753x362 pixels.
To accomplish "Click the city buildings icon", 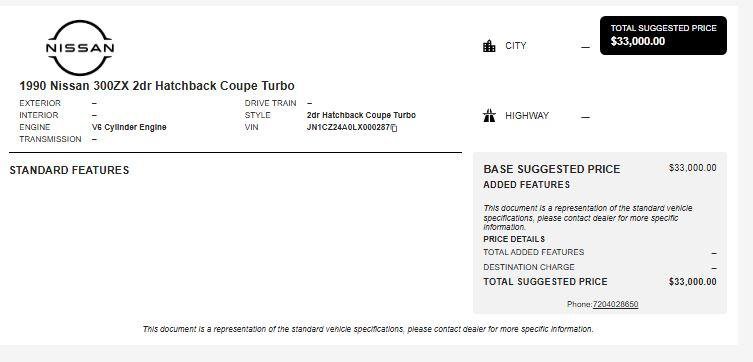I will pyautogui.click(x=489, y=46).
